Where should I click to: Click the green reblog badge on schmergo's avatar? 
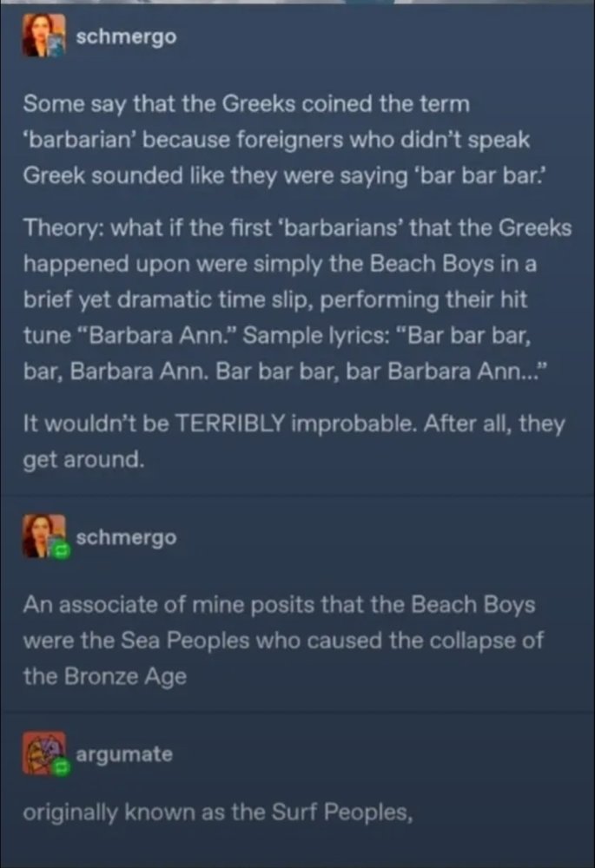click(x=60, y=551)
